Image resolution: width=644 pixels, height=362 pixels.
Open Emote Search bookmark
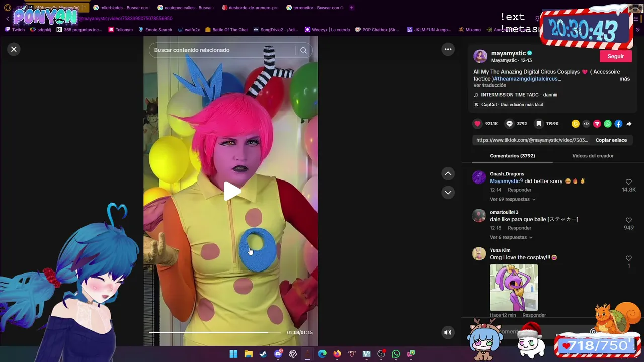click(155, 30)
